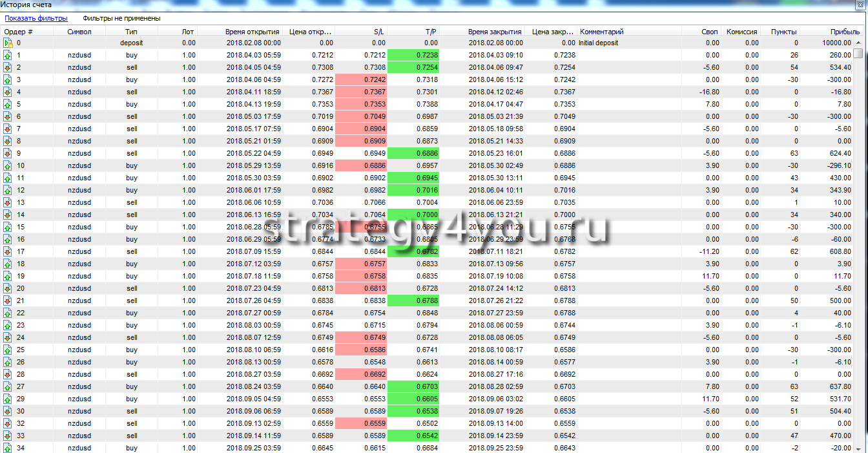Click the Пункты column header

(783, 32)
